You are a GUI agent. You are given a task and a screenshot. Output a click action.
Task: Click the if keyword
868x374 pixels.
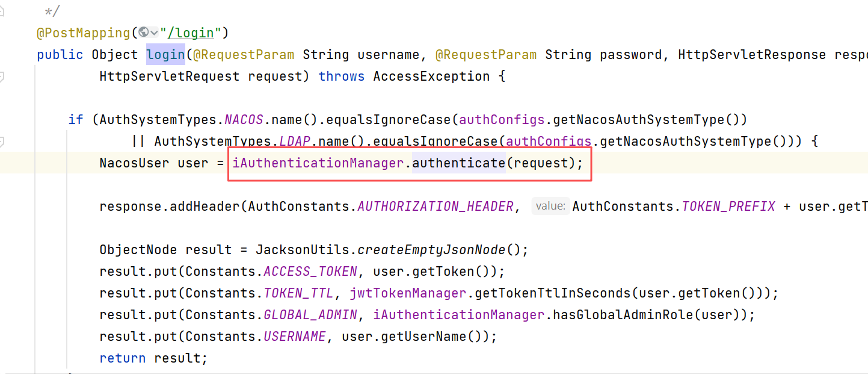(76, 119)
